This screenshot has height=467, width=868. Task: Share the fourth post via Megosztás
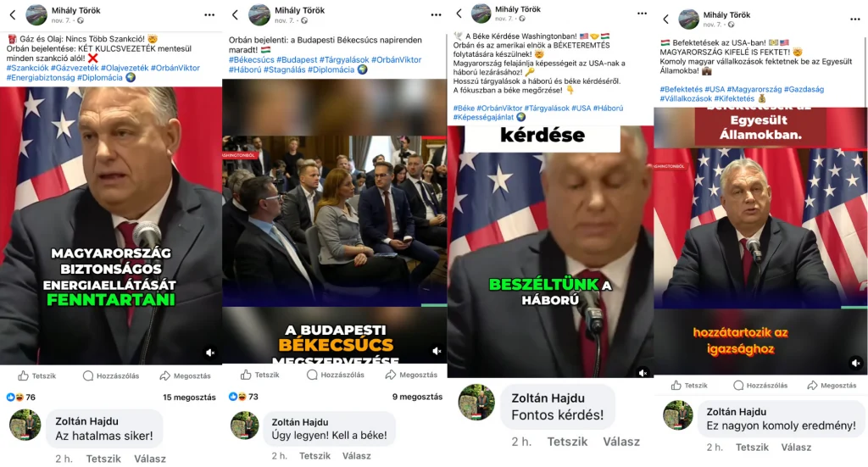[x=832, y=385]
